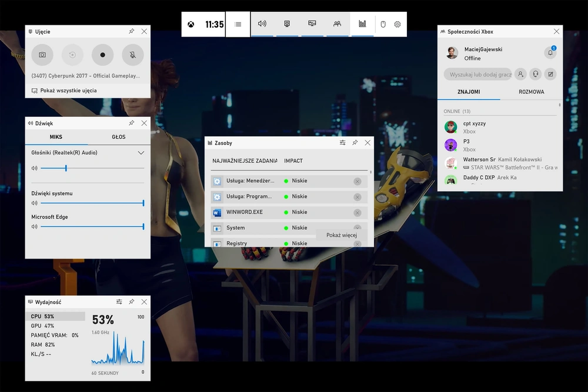Screen dimensions: 588x392
Task: Open Game Bar settings gear
Action: click(x=397, y=24)
